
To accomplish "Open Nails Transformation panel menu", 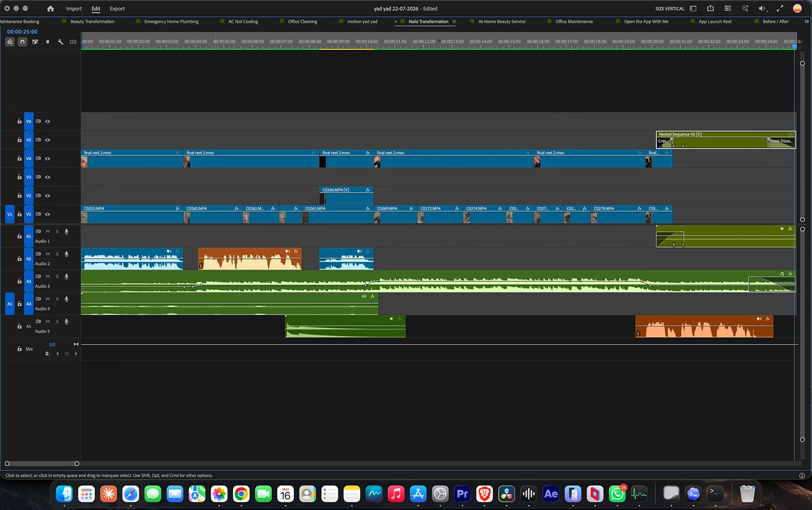I will (x=454, y=21).
